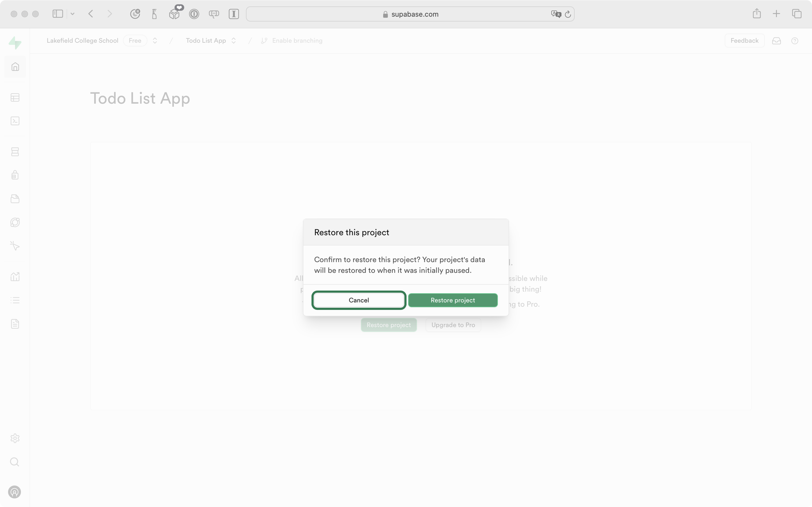812x507 pixels.
Task: Open the SQL Editor icon
Action: click(x=15, y=121)
